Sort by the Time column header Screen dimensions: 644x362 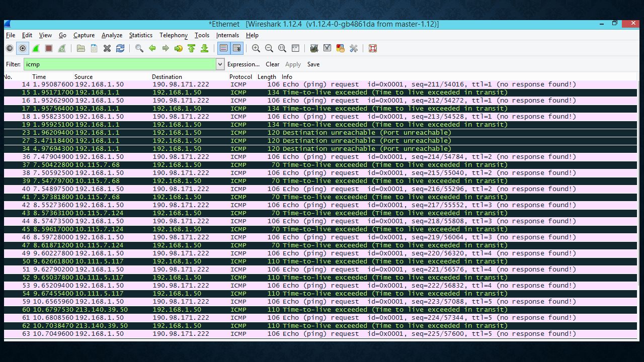[39, 77]
